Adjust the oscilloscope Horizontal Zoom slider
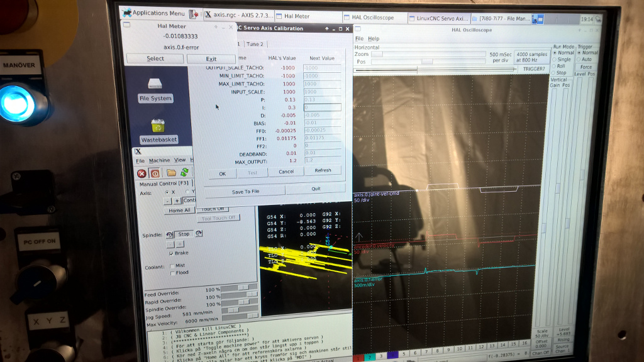 coord(429,54)
